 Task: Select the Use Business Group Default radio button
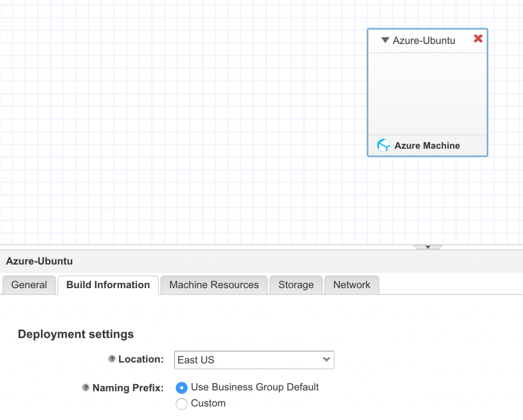tap(181, 388)
